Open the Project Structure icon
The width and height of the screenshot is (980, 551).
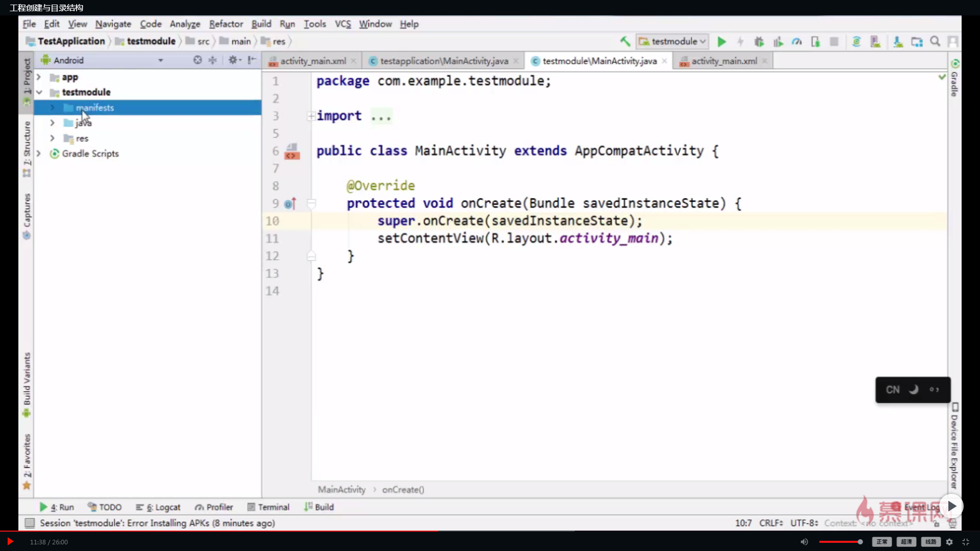tap(917, 42)
